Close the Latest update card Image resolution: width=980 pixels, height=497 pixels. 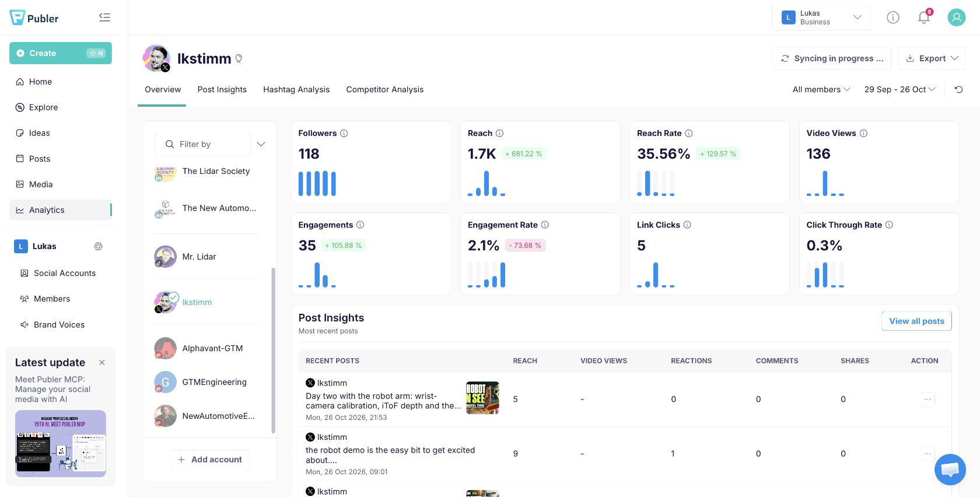(102, 362)
